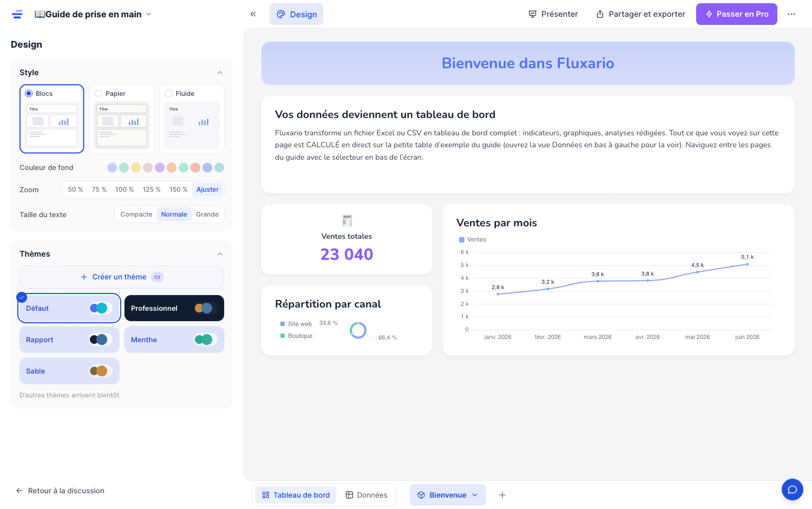Screen dimensions: 812x509
Task: Set zoom to 100 %
Action: click(x=125, y=190)
